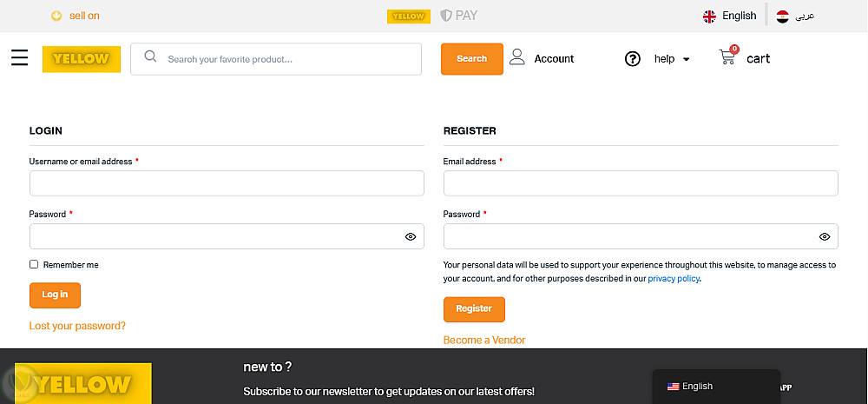The image size is (868, 404).
Task: Click the magnifier icon in search box
Action: click(150, 57)
